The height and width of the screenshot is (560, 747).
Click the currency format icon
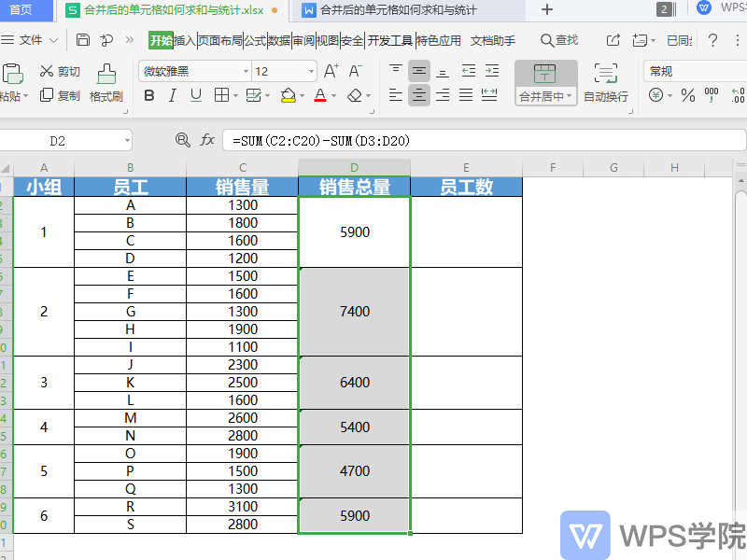click(656, 96)
